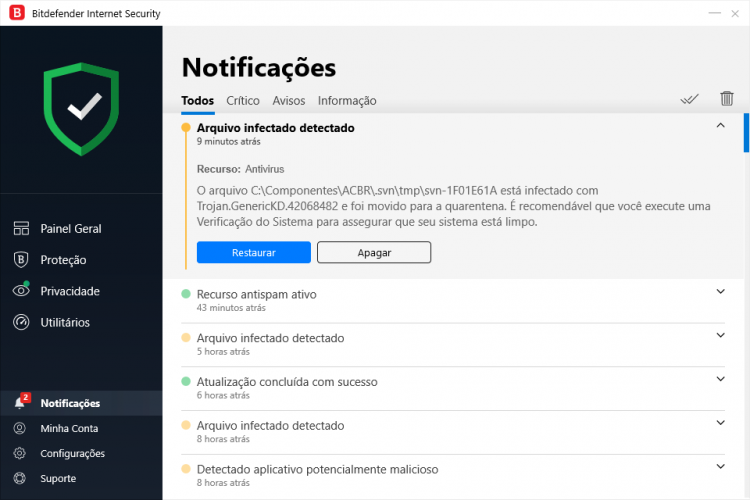
Task: Open Painel Geral in the sidebar
Action: pyautogui.click(x=71, y=229)
